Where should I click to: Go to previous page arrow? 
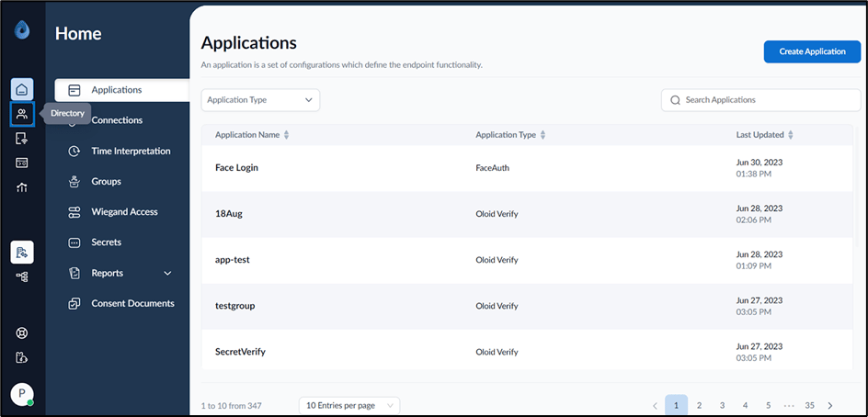pos(655,405)
